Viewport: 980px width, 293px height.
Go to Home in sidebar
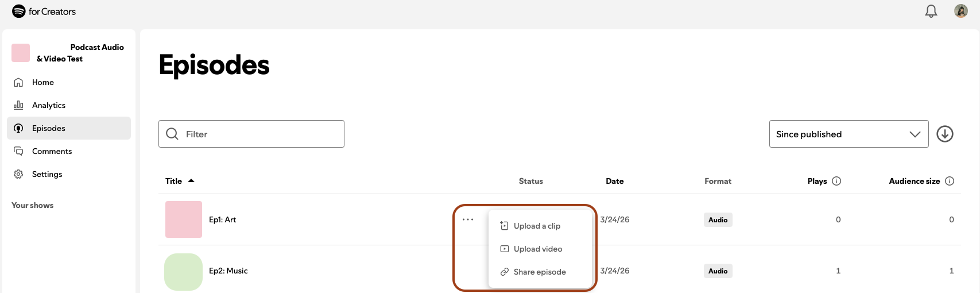pos(69,82)
